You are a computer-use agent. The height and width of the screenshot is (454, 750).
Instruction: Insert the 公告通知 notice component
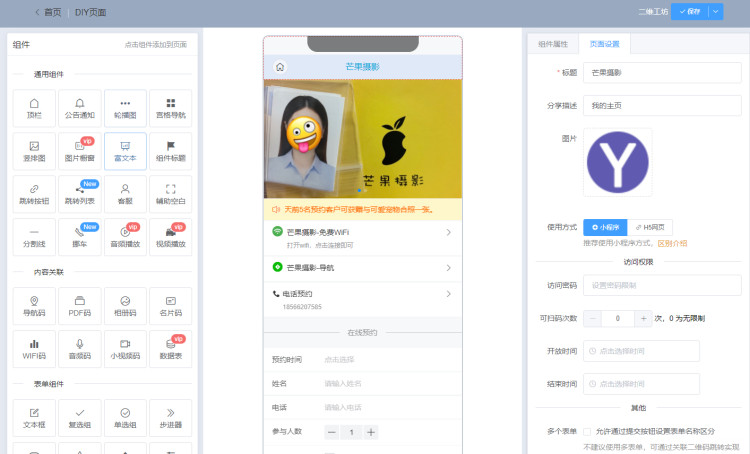click(80, 109)
